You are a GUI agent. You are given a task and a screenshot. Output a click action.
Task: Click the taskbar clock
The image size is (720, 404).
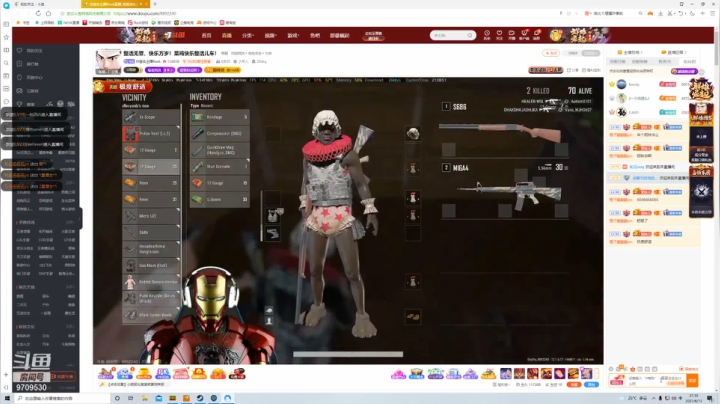tap(693, 398)
